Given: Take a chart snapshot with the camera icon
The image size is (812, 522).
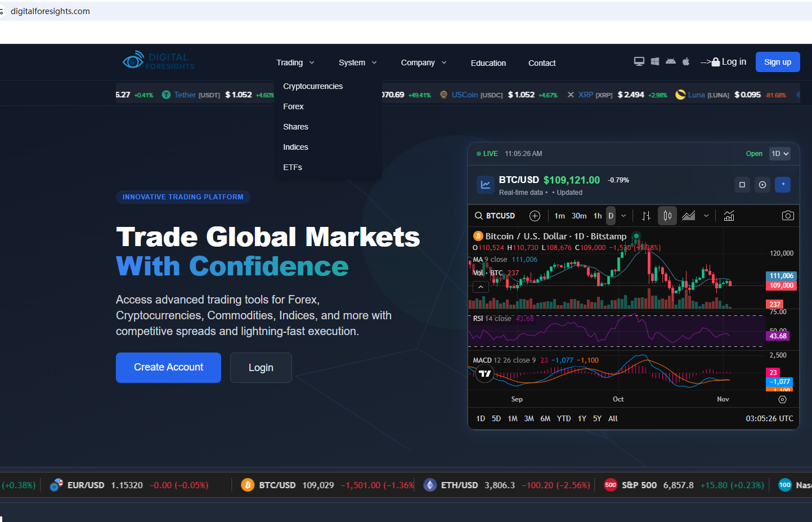Looking at the screenshot, I should point(788,216).
